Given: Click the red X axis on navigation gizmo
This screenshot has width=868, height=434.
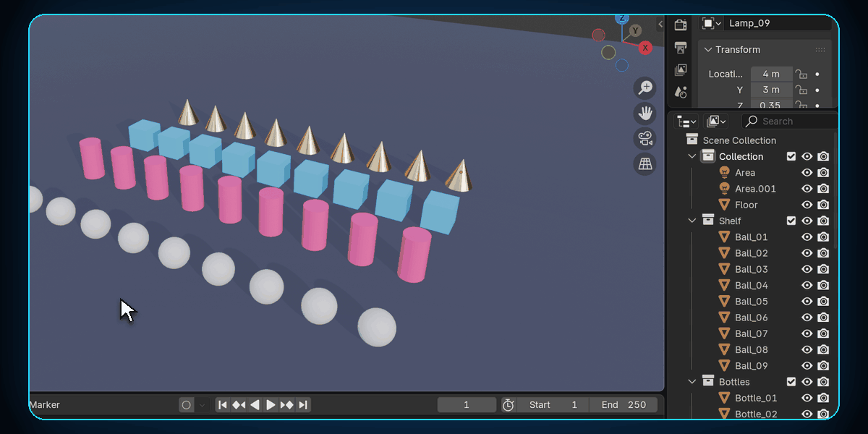Looking at the screenshot, I should [x=645, y=48].
